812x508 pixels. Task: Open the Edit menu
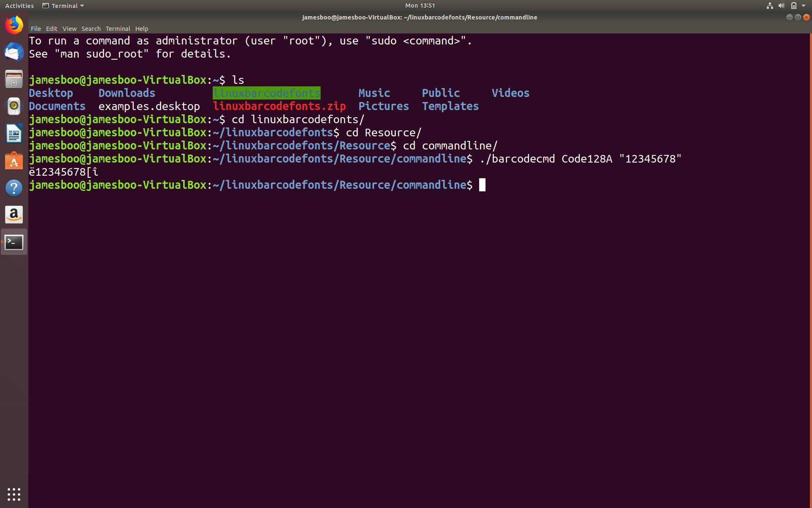coord(52,29)
